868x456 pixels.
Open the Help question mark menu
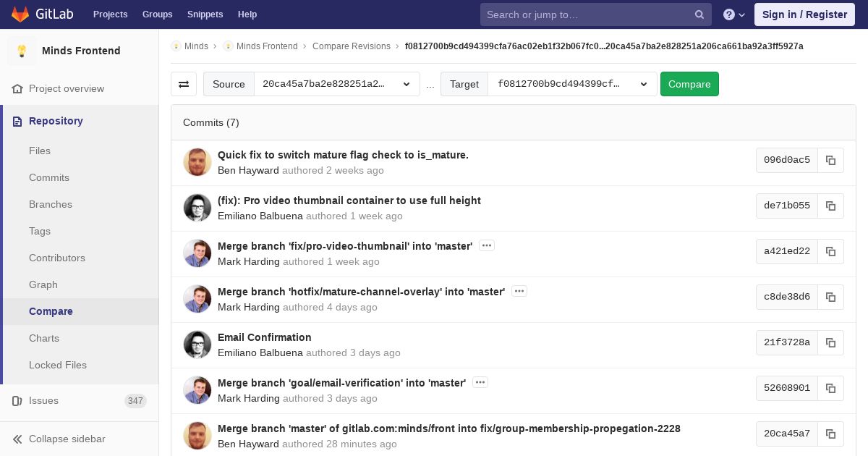[734, 14]
